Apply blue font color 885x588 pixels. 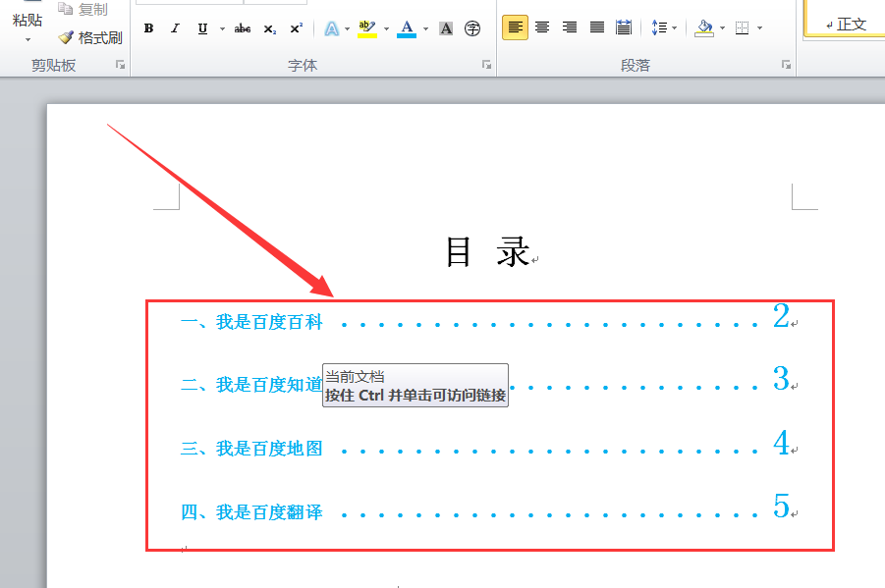[407, 28]
